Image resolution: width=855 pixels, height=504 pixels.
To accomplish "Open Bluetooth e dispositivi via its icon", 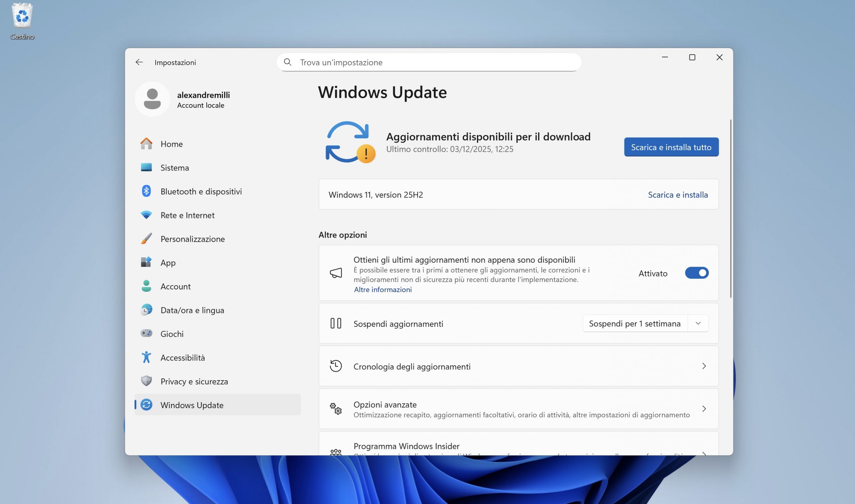I will point(146,191).
